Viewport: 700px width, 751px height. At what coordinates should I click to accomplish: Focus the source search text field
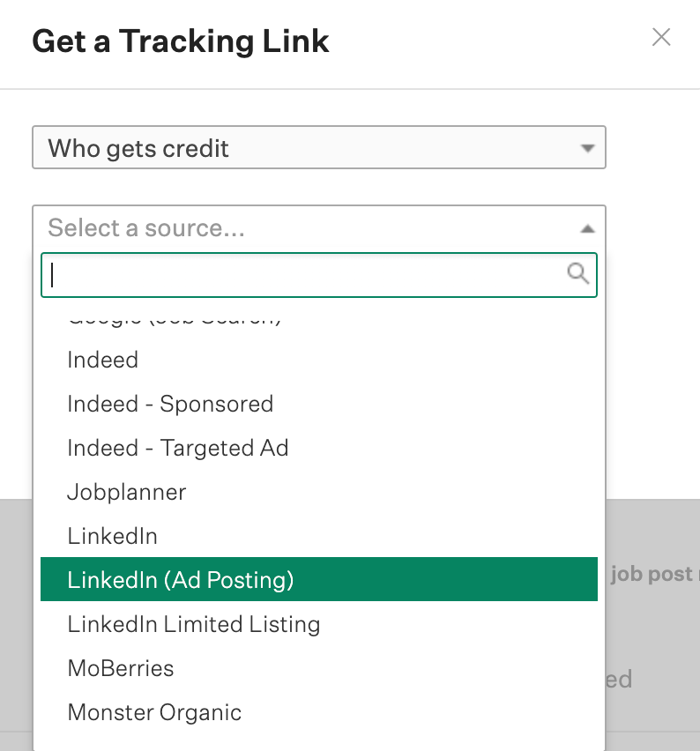coord(319,275)
